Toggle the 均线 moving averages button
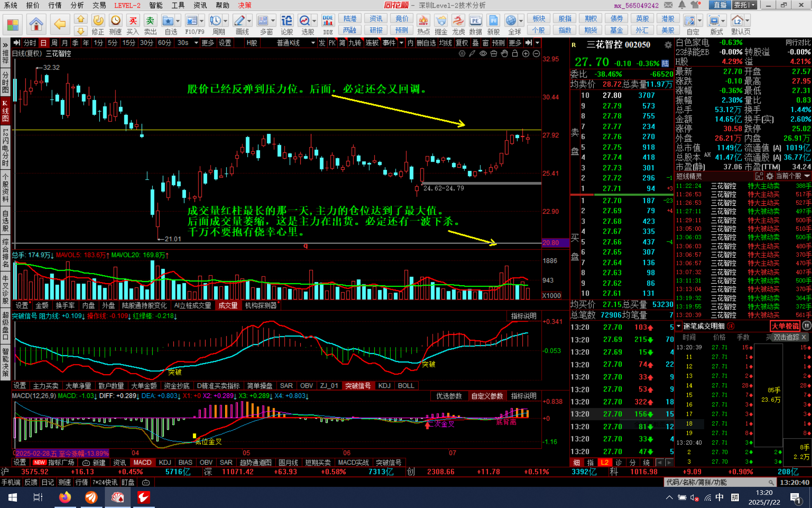The width and height of the screenshot is (812, 508). (x=445, y=43)
